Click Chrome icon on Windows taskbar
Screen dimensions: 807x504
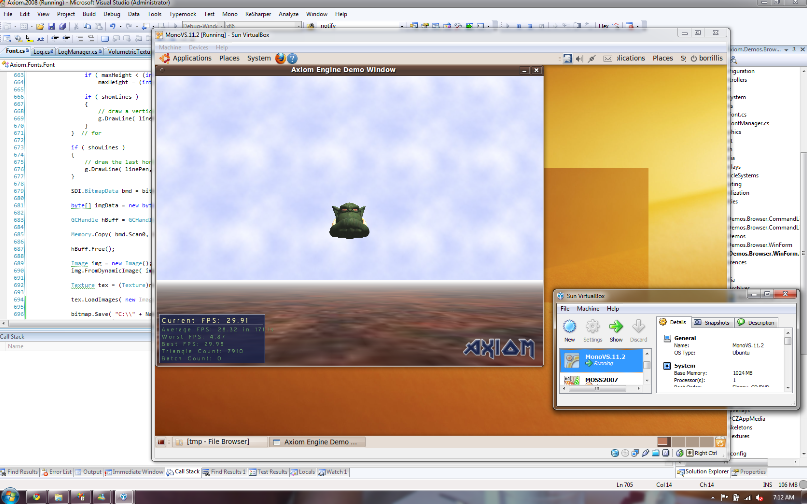point(36,497)
